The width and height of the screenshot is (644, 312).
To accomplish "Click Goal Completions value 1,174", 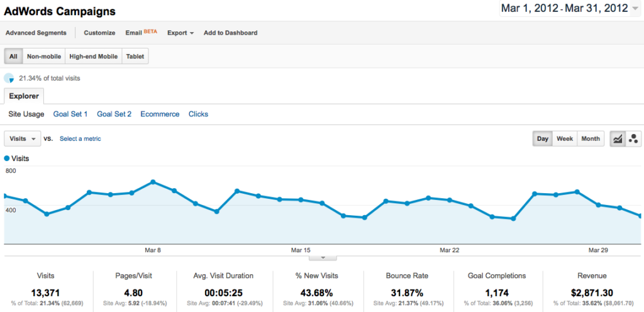I will pyautogui.click(x=497, y=293).
